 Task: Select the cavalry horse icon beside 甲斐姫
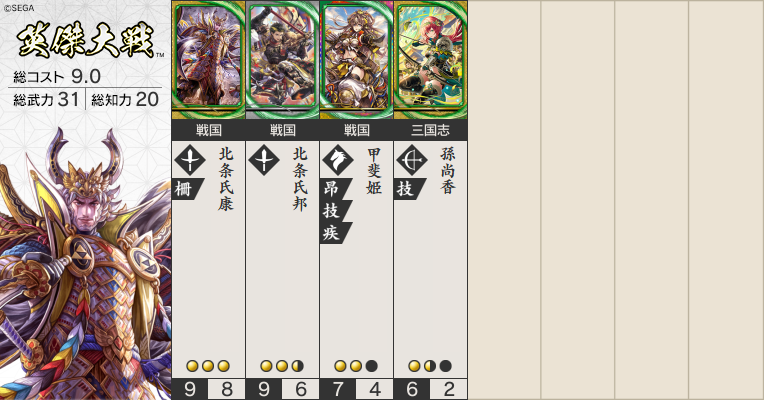coord(338,160)
